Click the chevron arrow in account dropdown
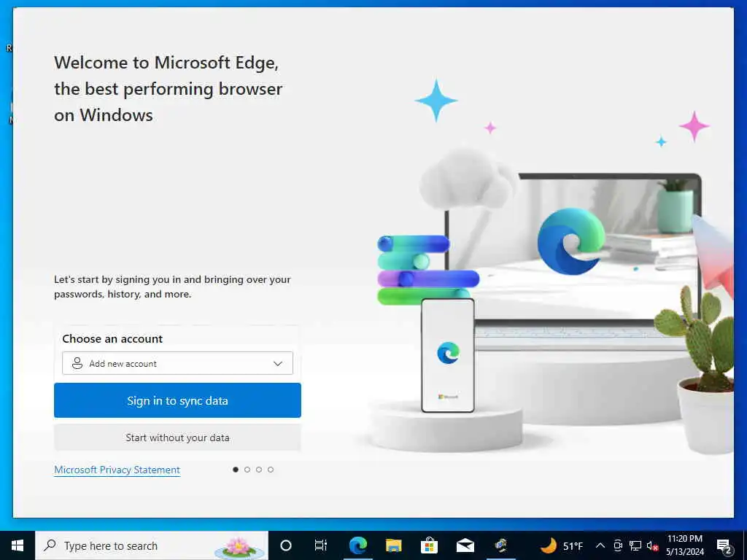The height and width of the screenshot is (560, 747). coord(278,363)
